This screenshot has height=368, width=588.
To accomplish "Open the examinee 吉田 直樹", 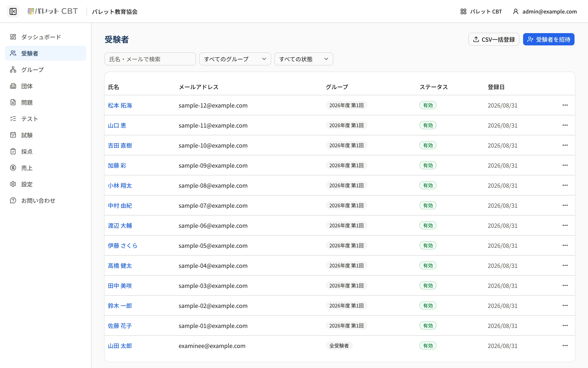I will pyautogui.click(x=120, y=146).
